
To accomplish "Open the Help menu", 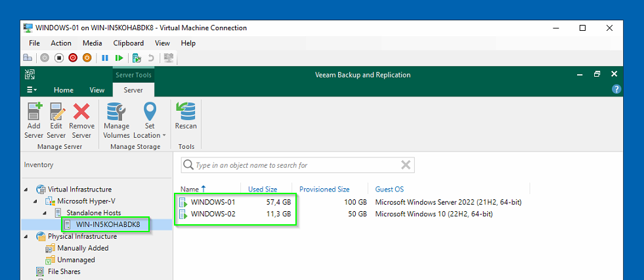I will [x=188, y=43].
